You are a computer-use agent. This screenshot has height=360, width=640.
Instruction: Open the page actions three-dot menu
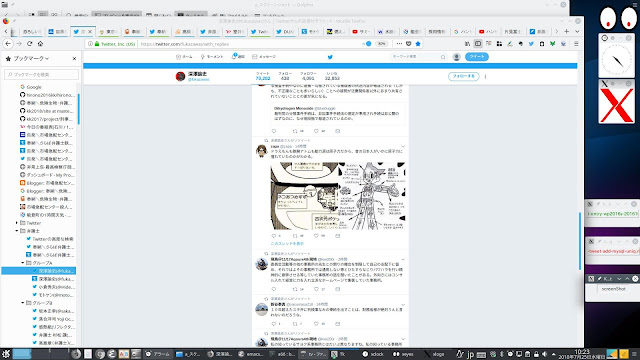coord(399,44)
